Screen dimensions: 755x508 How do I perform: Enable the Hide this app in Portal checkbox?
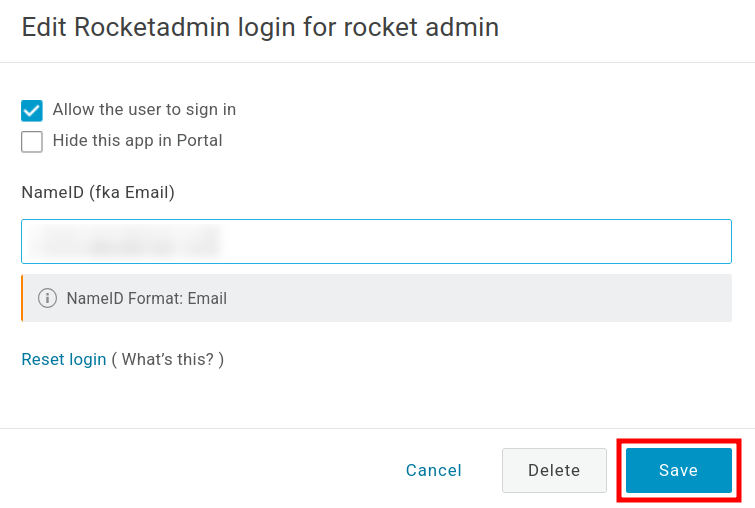pyautogui.click(x=32, y=141)
